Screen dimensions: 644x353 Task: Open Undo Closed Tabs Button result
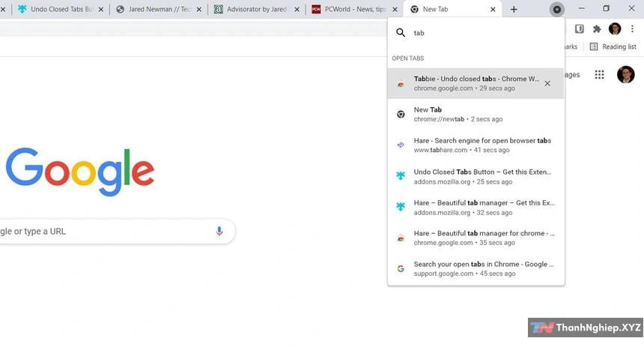coord(476,176)
